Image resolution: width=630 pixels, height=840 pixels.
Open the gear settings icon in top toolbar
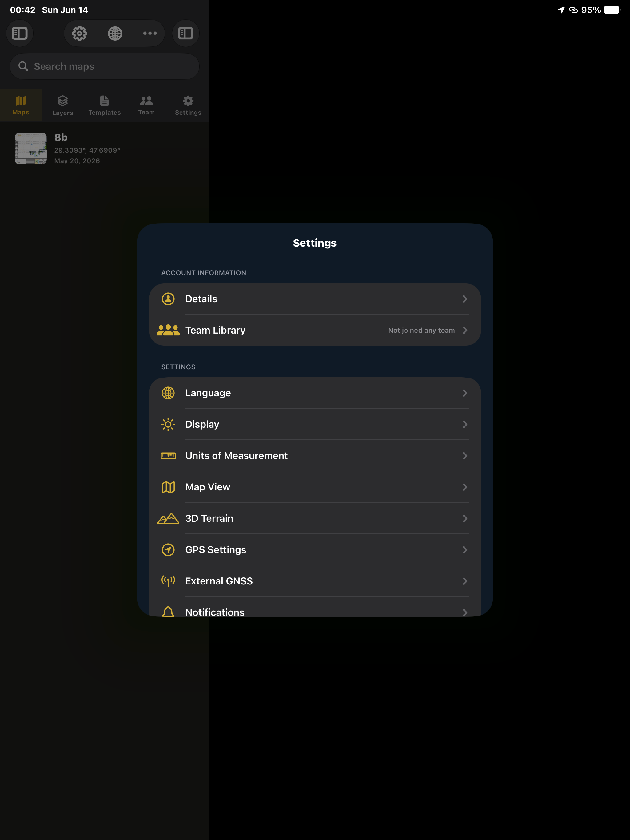(79, 34)
